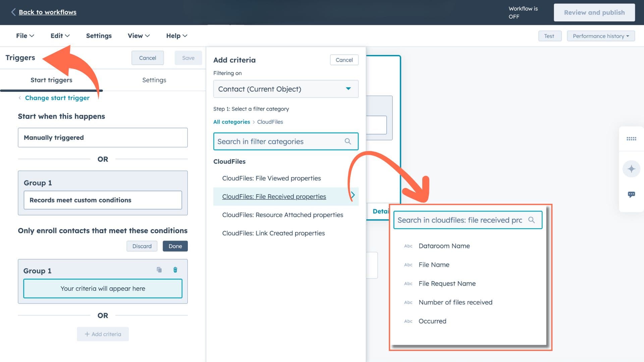
Task: Select the Number of files received property
Action: click(455, 302)
